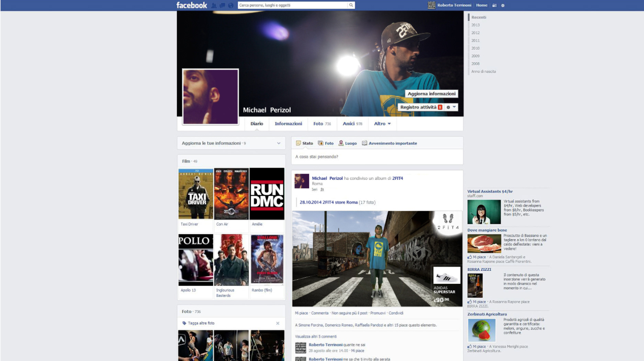Click Mi piace thumb icon under BIRRA ZIZZI

pos(470,302)
